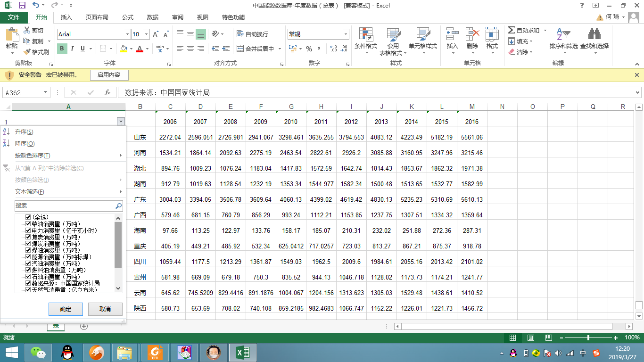
Task: Click the Save floppy disk icon
Action: (x=22, y=5)
